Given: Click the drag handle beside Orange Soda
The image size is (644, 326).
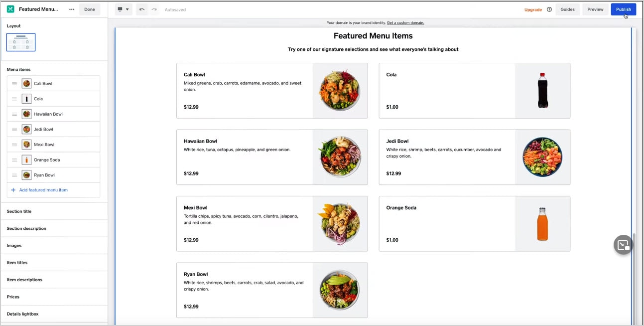Looking at the screenshot, I should (x=14, y=160).
